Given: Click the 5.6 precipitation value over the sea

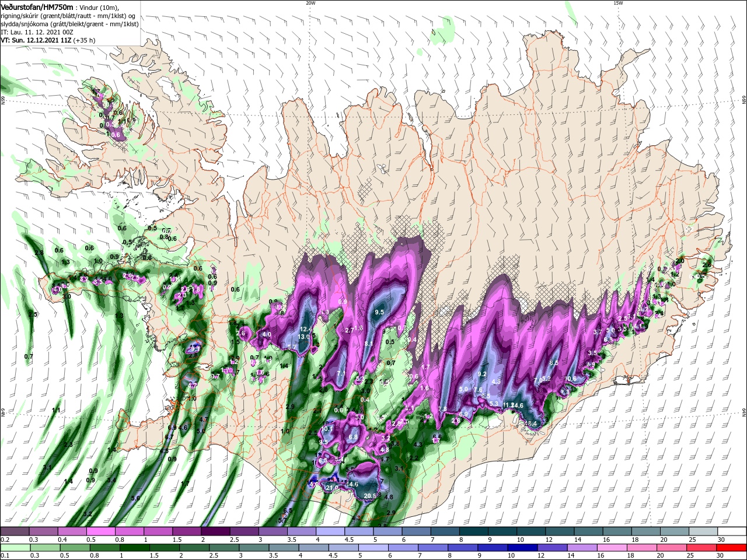Looking at the screenshot, I should point(136,498).
